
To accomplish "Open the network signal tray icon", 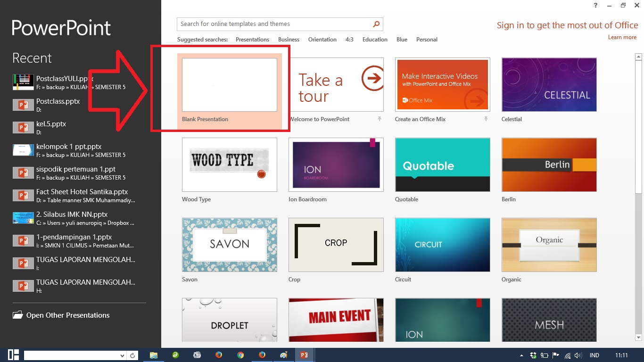I will [567, 355].
